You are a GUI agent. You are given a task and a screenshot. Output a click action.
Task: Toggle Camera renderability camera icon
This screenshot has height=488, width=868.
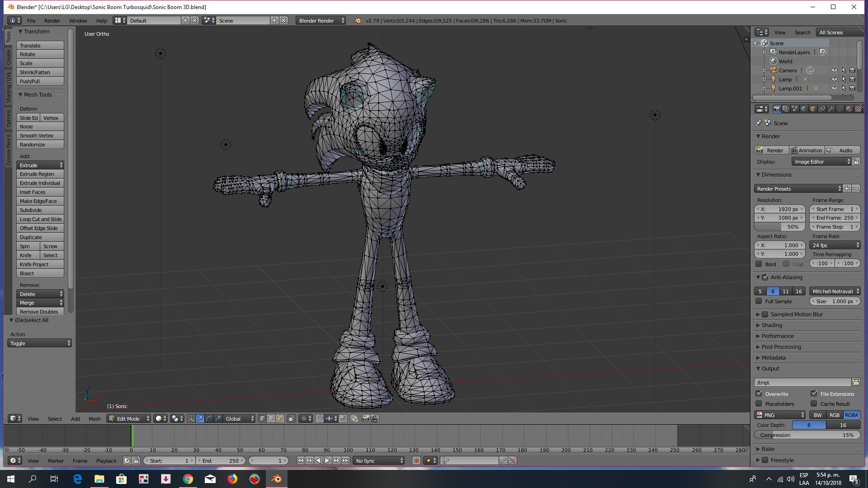click(853, 70)
